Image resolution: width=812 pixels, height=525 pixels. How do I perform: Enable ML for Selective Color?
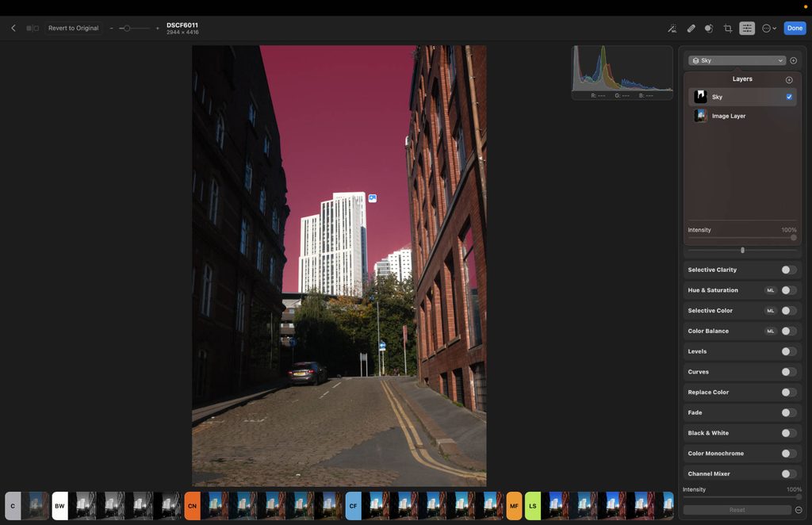pyautogui.click(x=770, y=311)
